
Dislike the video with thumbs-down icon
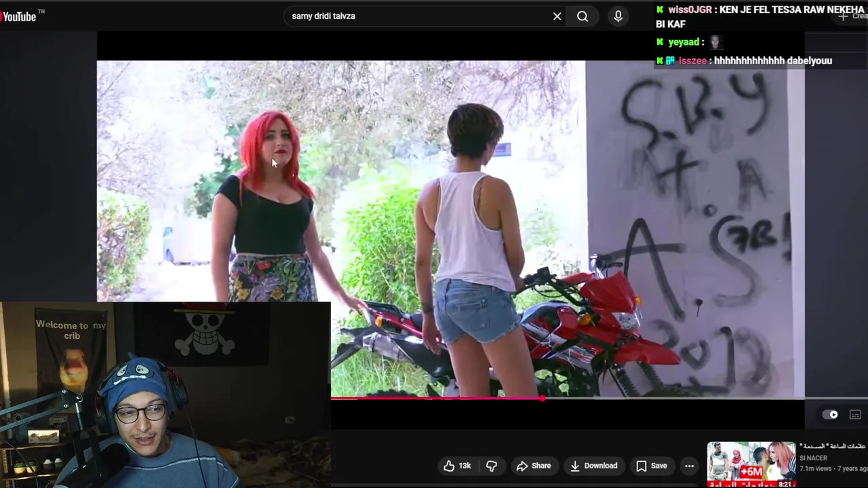[492, 466]
